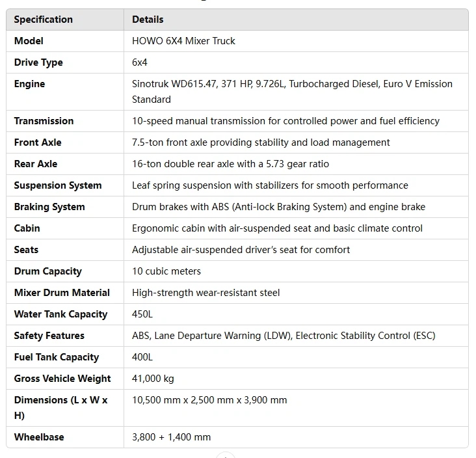Select the 450L water tank value
Image resolution: width=476 pixels, height=458 pixels.
click(x=142, y=314)
